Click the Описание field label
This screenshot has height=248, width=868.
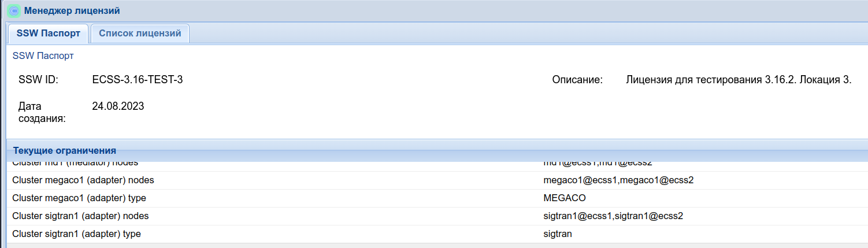(577, 80)
